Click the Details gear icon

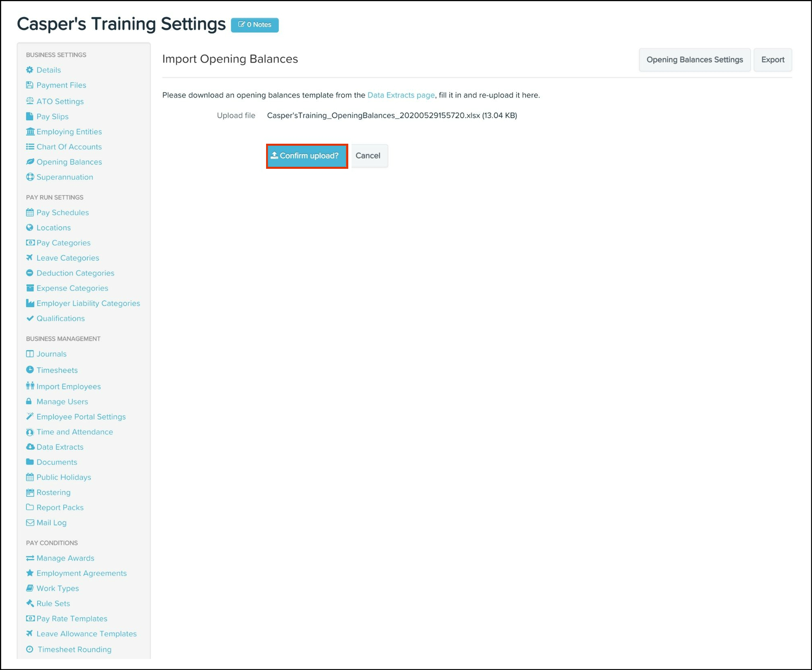(30, 70)
